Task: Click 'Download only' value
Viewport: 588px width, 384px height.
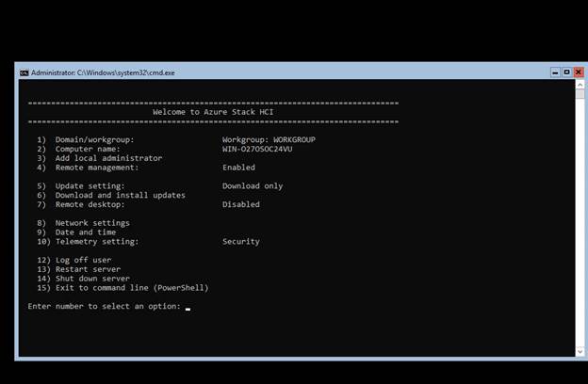Action: 253,186
